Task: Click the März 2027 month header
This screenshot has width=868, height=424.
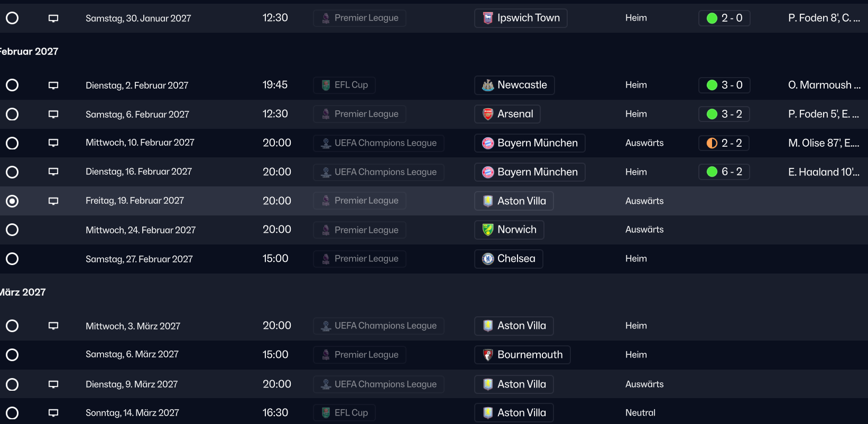Action: click(x=23, y=292)
